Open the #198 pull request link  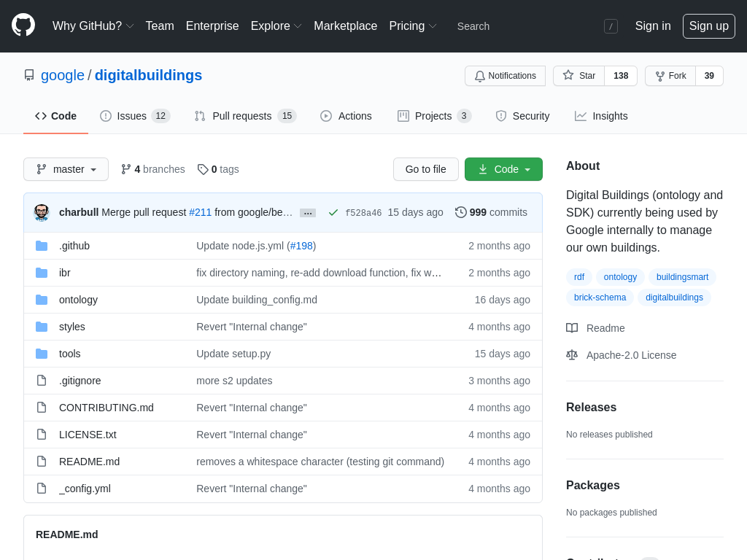pos(301,246)
